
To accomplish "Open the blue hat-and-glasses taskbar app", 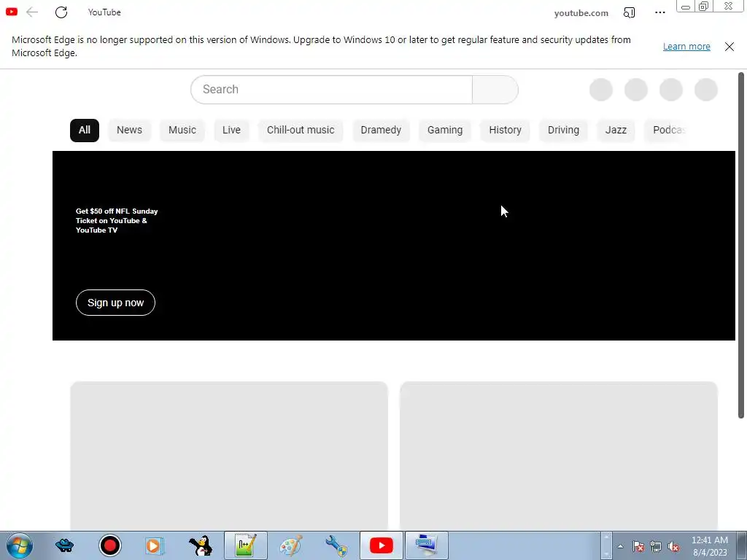I will [64, 545].
